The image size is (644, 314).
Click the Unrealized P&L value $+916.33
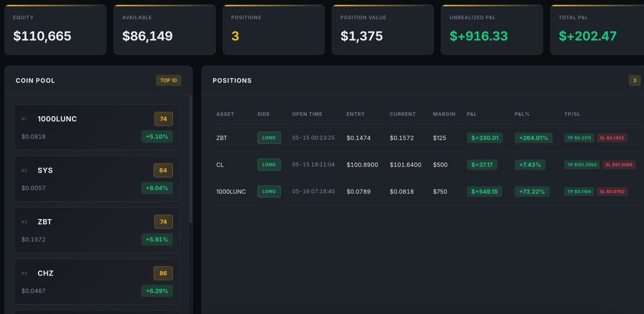[478, 36]
